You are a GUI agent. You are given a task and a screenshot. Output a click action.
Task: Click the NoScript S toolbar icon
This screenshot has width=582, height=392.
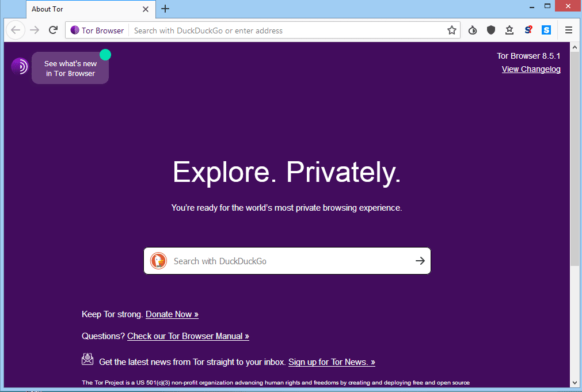pos(528,30)
